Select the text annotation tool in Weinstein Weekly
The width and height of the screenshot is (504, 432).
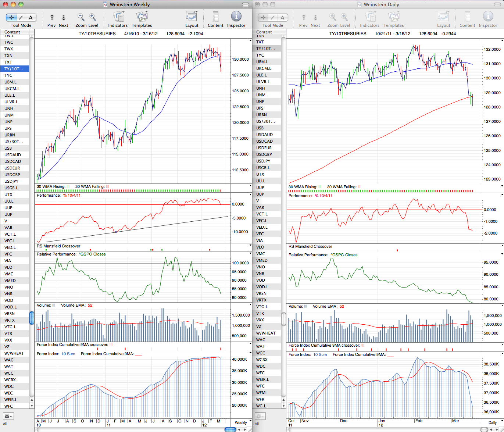(x=31, y=17)
